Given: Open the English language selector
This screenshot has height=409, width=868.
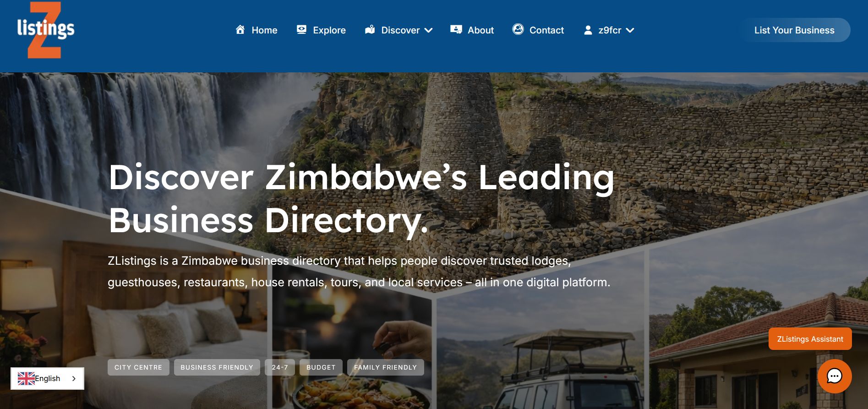Looking at the screenshot, I should click(x=47, y=378).
